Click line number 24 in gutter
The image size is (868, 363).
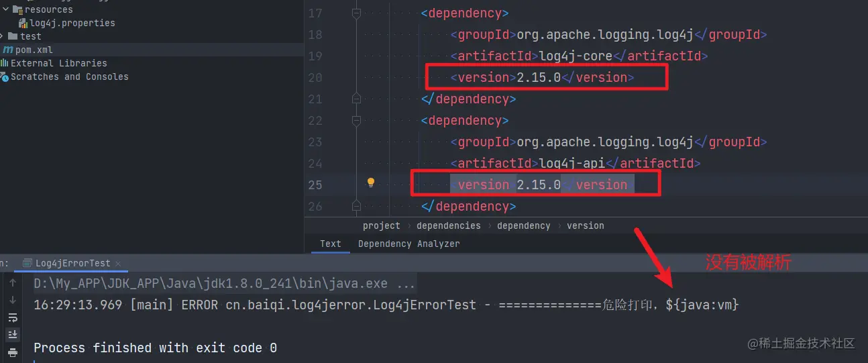(315, 163)
